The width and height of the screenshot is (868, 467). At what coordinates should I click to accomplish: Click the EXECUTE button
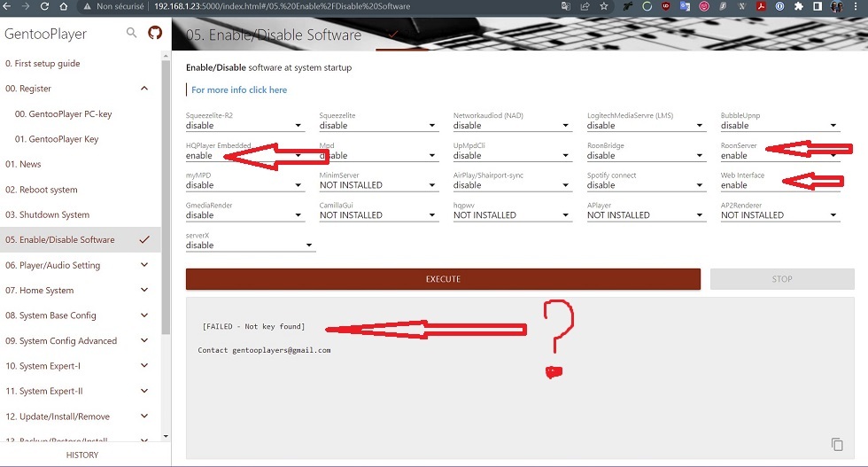pos(443,279)
